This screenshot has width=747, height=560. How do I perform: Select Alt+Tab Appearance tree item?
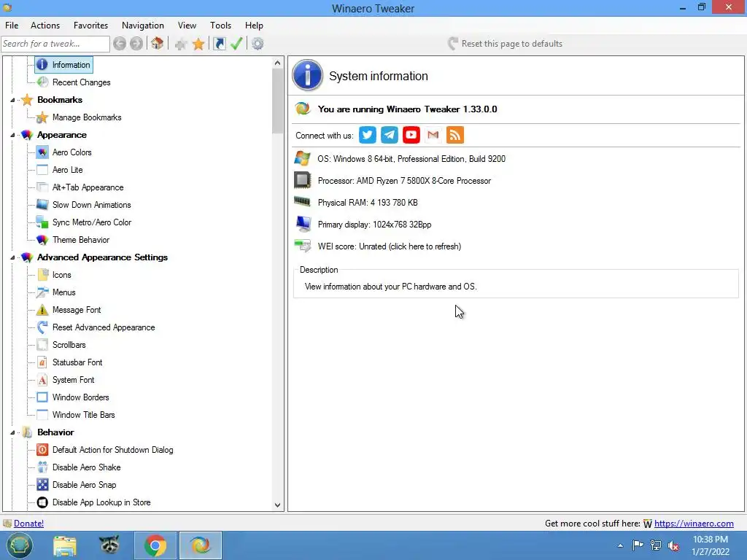click(88, 187)
